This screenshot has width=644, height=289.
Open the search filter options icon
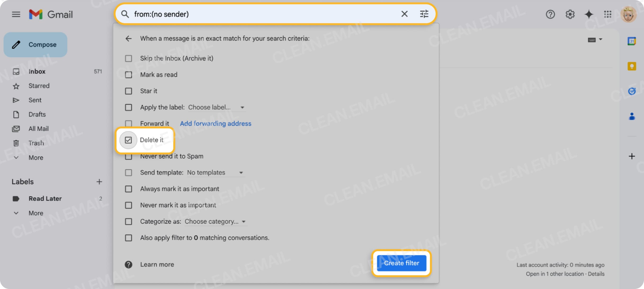[424, 14]
